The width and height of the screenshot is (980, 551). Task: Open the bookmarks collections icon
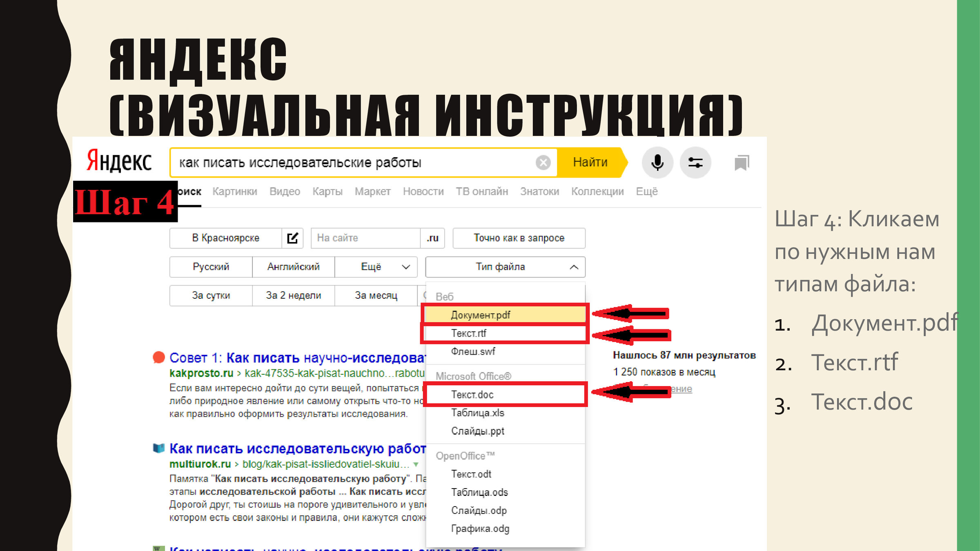(x=742, y=163)
